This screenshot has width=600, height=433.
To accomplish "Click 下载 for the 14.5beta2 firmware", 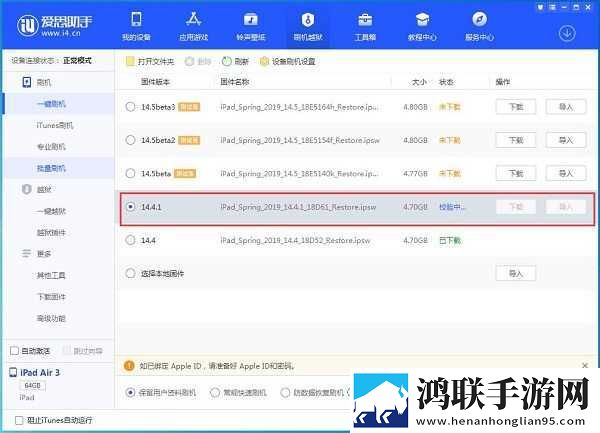I will point(515,140).
